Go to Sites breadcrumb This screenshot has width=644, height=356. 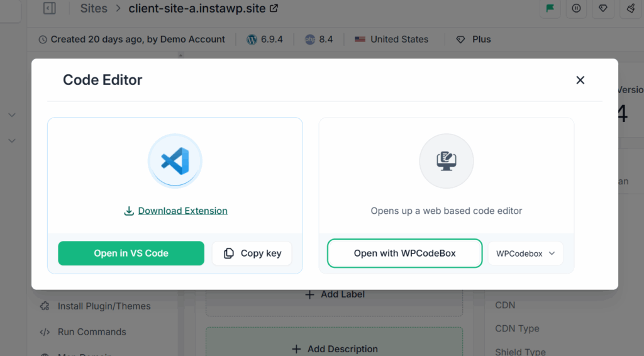click(x=94, y=8)
